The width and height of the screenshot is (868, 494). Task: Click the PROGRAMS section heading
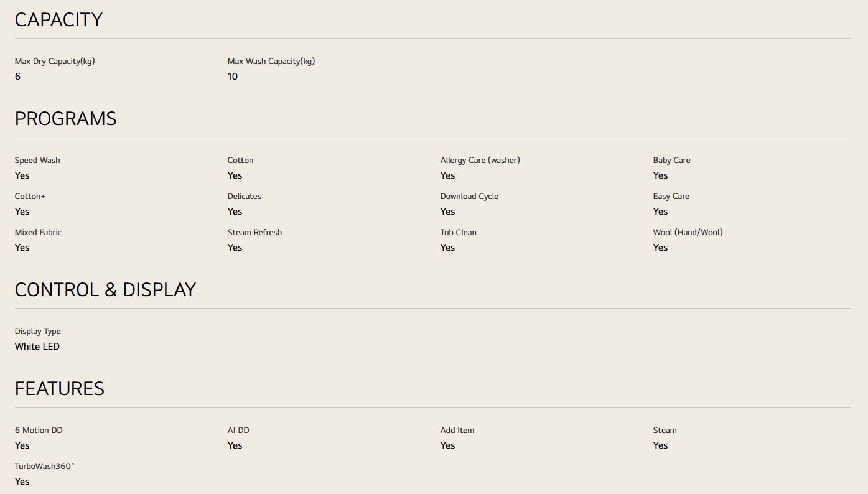(65, 119)
